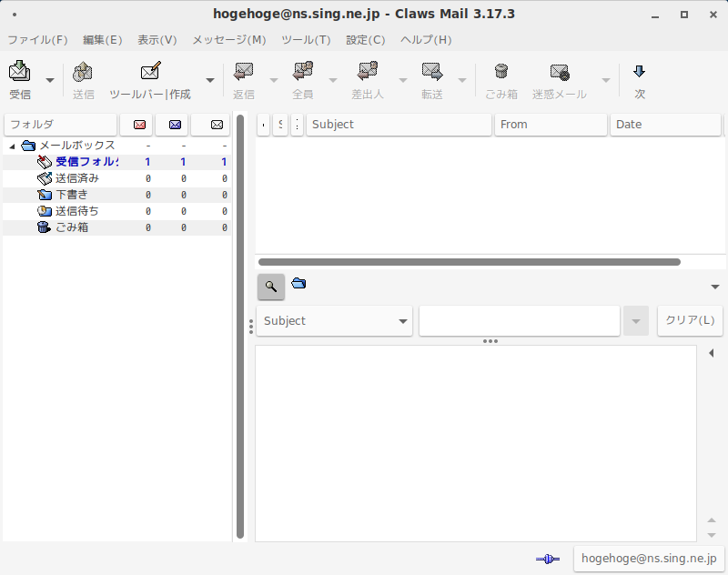
Task: Open the Reply all (全員) dropdown arrow
Action: click(x=333, y=80)
